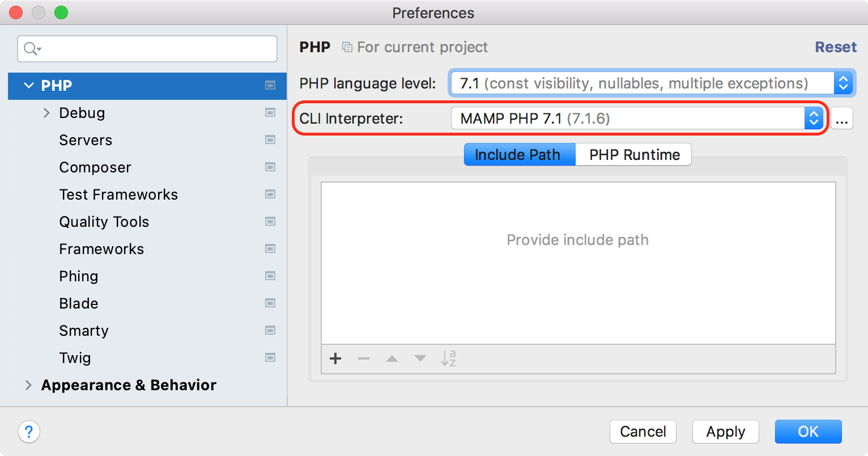Select Servers in the settings tree

click(x=86, y=140)
